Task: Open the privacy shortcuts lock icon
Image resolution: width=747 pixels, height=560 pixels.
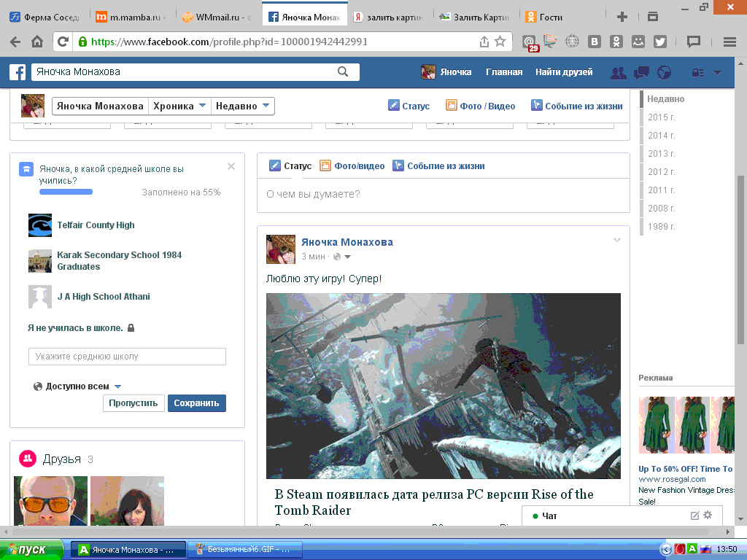Action: (x=697, y=72)
